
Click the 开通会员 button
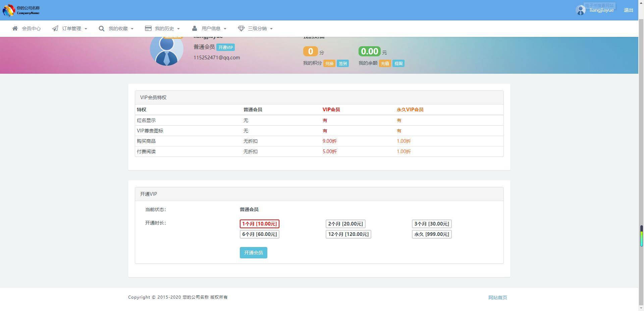click(x=254, y=253)
